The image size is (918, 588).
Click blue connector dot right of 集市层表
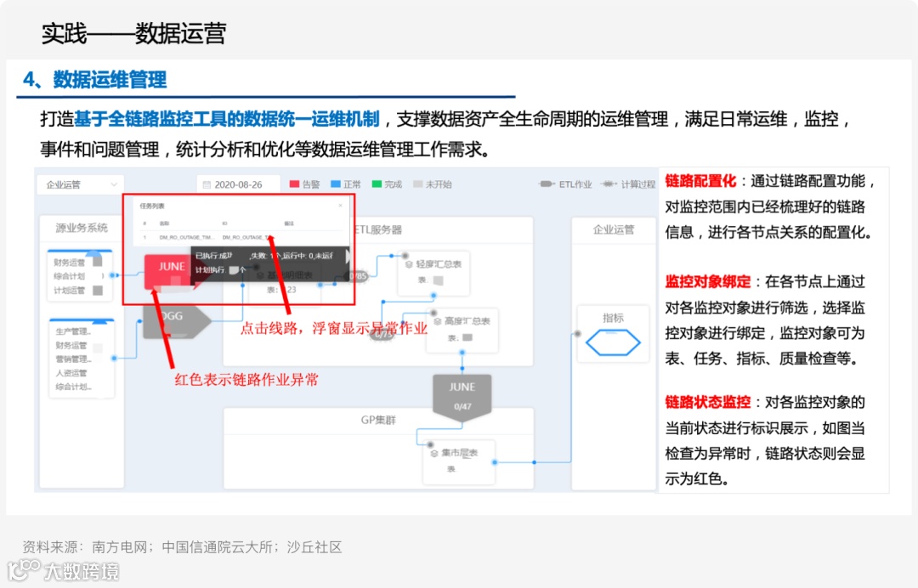[495, 462]
